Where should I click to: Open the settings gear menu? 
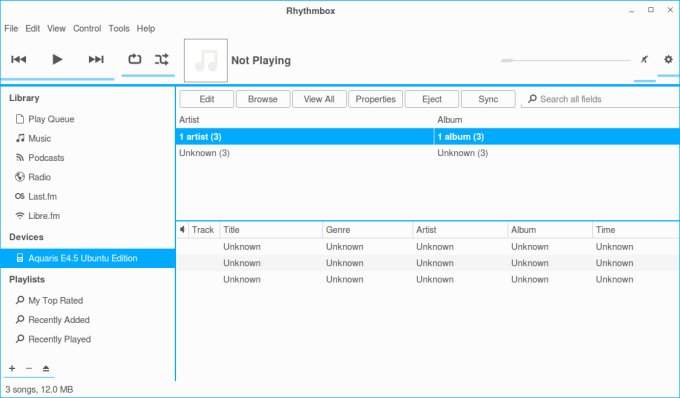coord(668,59)
